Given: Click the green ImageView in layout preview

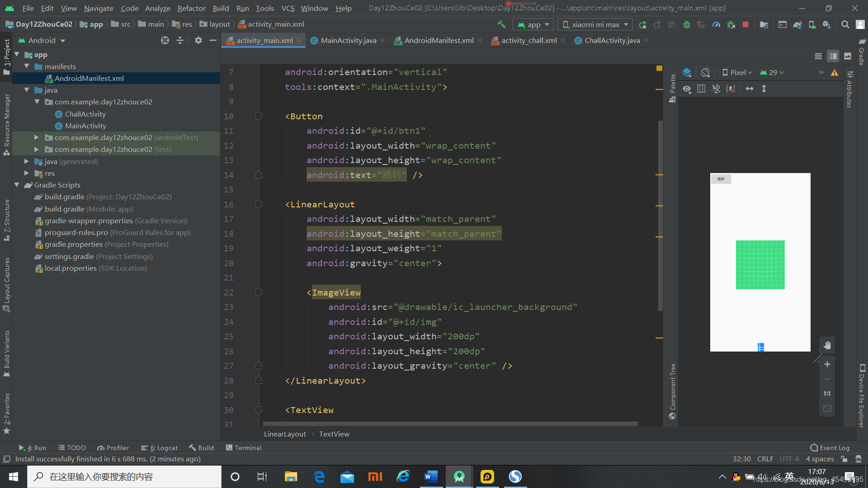Looking at the screenshot, I should coord(760,265).
